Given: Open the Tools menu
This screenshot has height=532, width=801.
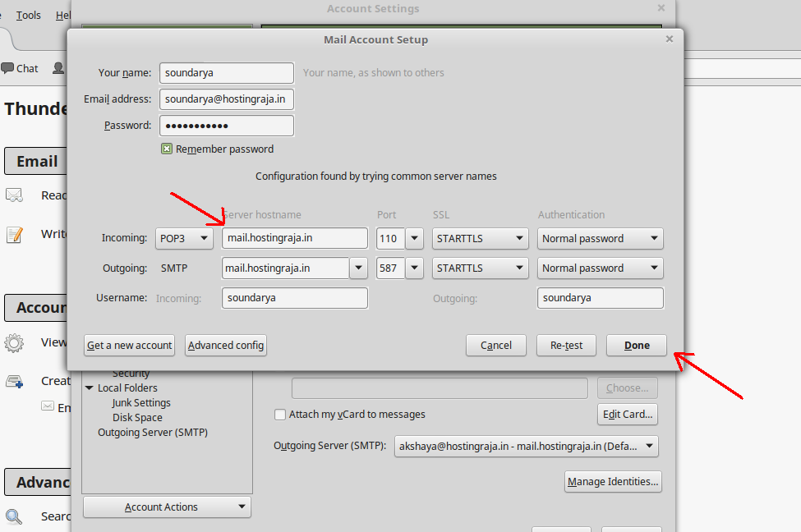Looking at the screenshot, I should [x=27, y=14].
